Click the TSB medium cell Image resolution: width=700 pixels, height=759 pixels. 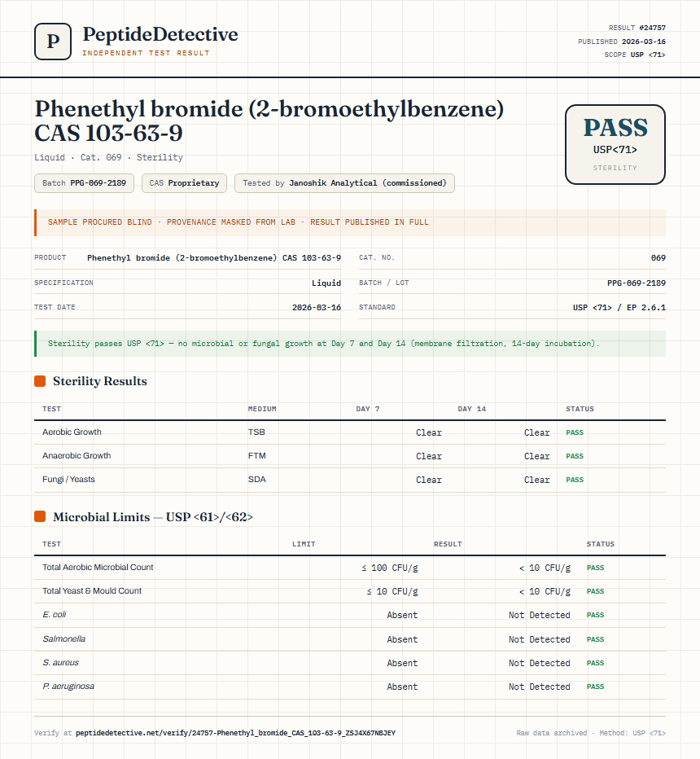tap(256, 432)
